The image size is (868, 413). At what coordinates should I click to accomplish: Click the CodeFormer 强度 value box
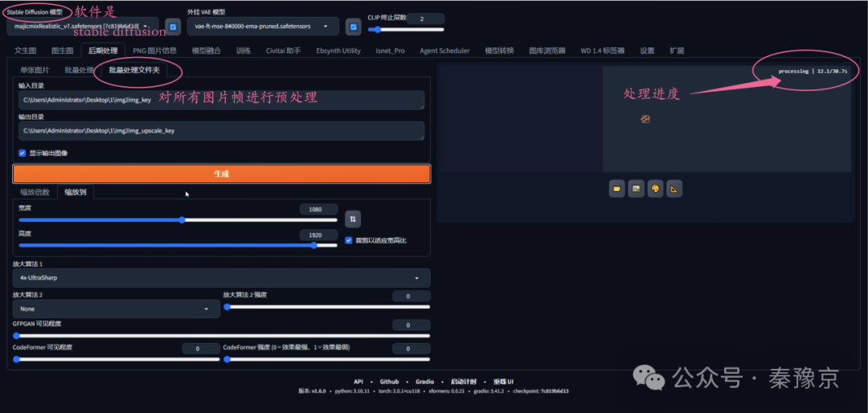[411, 349]
